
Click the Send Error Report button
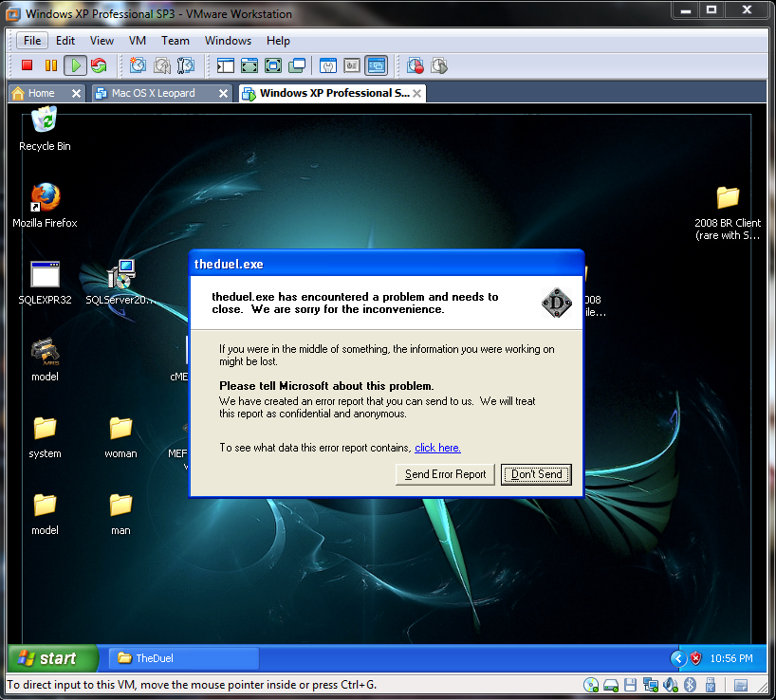pos(445,474)
